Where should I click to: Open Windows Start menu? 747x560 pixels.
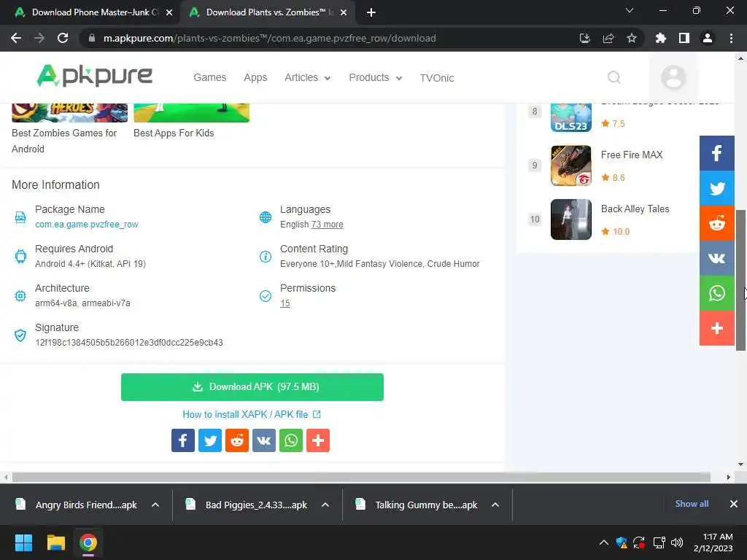point(23,542)
